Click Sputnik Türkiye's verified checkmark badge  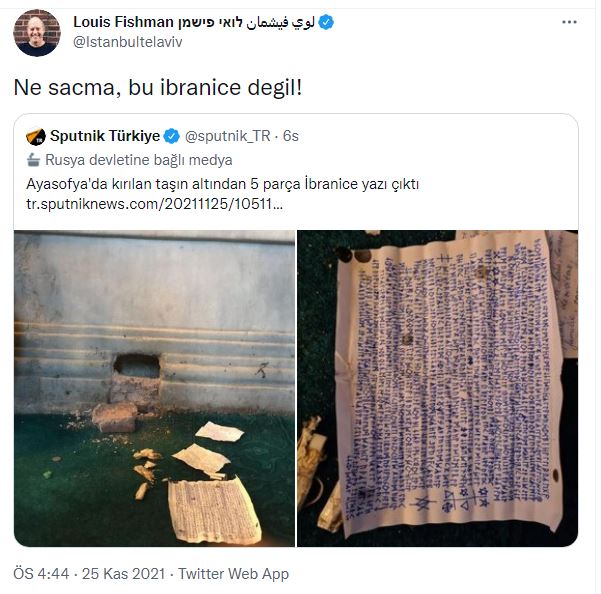(x=171, y=136)
